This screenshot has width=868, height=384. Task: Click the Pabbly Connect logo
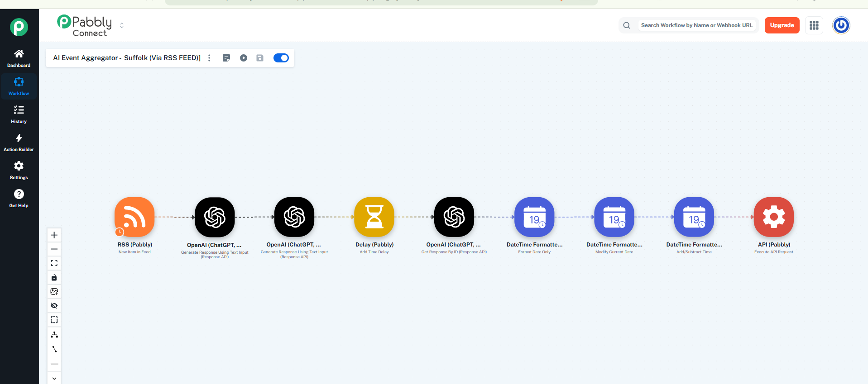click(x=85, y=26)
